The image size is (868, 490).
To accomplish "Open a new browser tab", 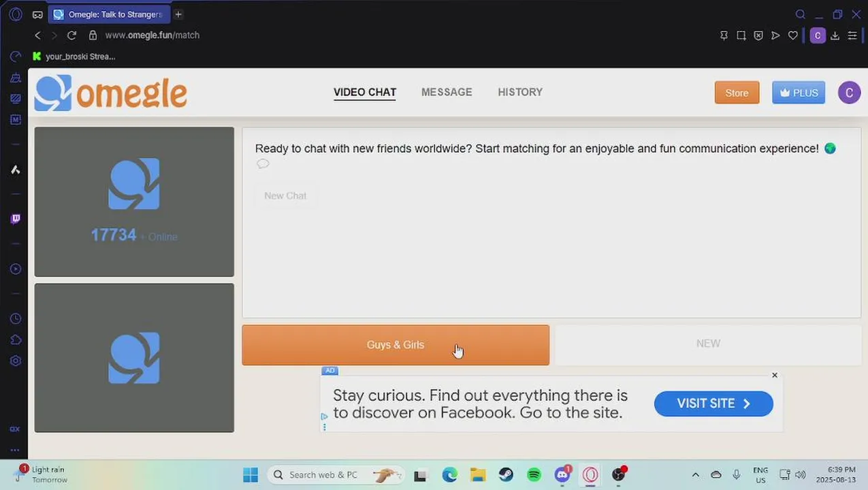I will [178, 14].
